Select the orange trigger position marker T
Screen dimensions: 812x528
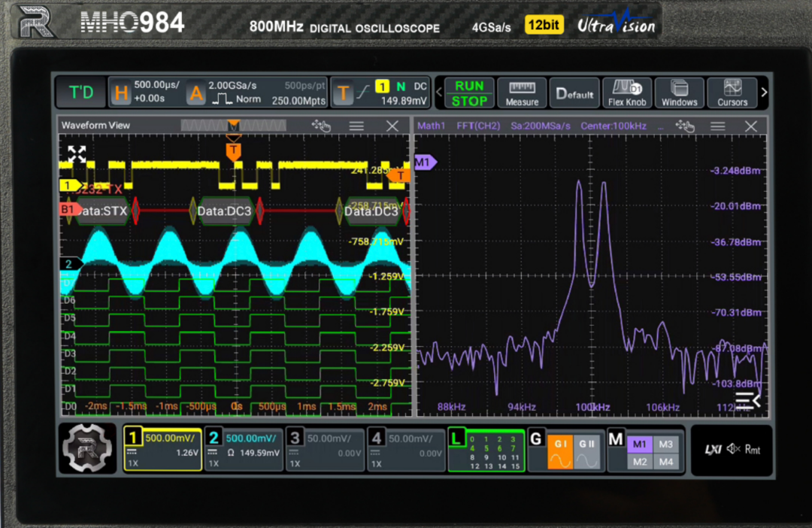tap(234, 150)
